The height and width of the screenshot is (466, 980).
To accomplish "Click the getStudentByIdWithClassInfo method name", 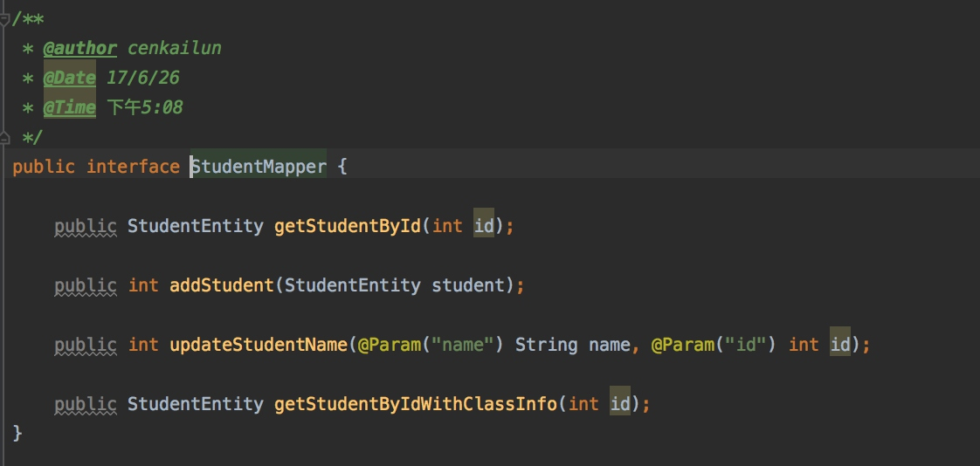I will [x=416, y=404].
